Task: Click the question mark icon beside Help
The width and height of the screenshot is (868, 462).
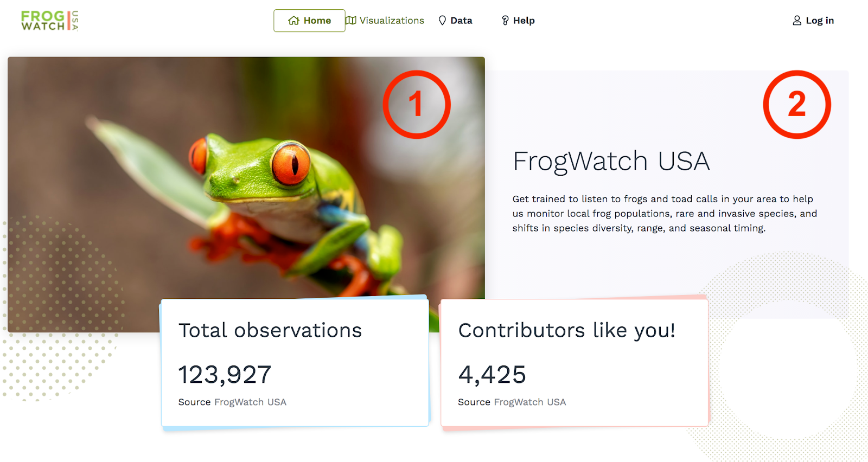Action: click(x=505, y=21)
